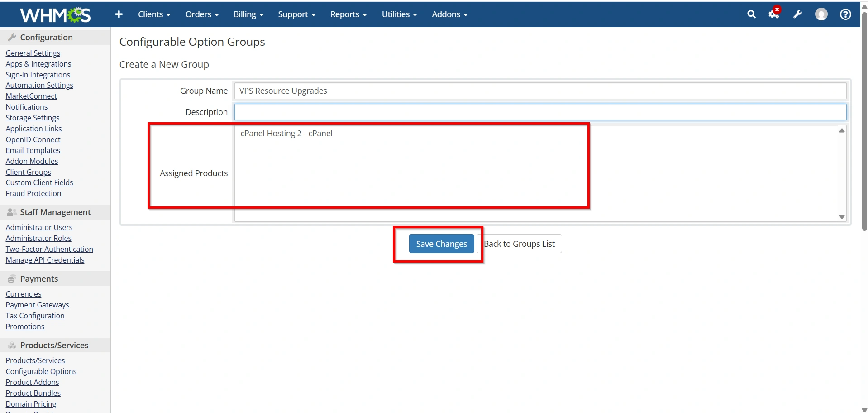Open Two-Factor Authentication link

point(49,249)
